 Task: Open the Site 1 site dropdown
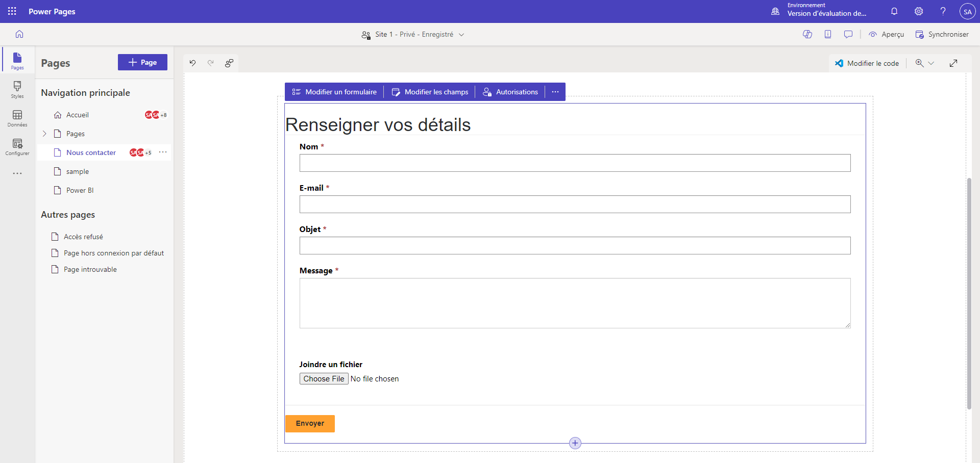[462, 34]
